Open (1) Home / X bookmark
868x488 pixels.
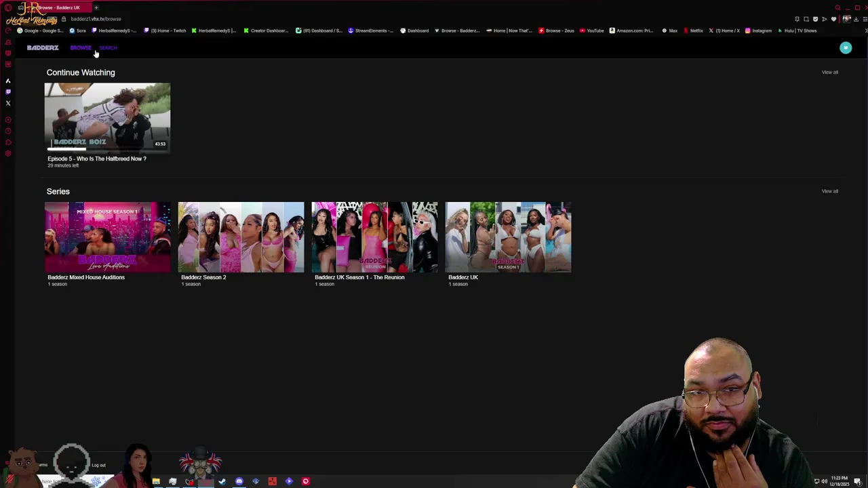point(724,30)
